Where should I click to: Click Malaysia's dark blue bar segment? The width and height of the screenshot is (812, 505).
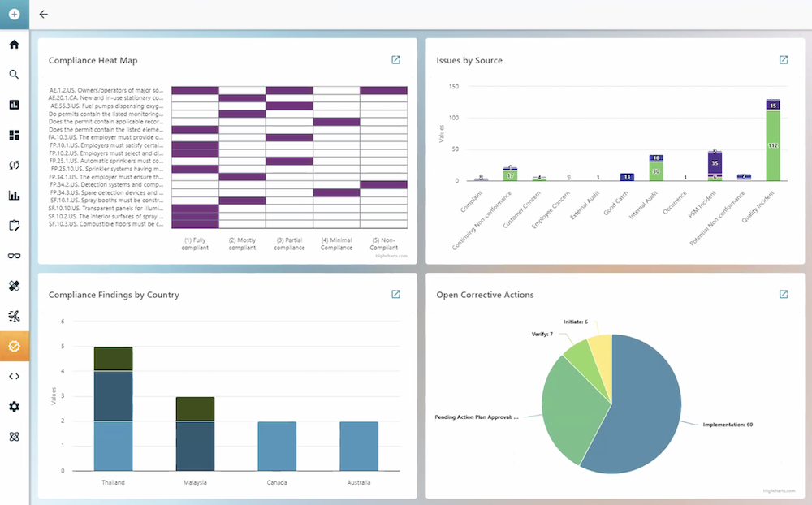(195, 446)
